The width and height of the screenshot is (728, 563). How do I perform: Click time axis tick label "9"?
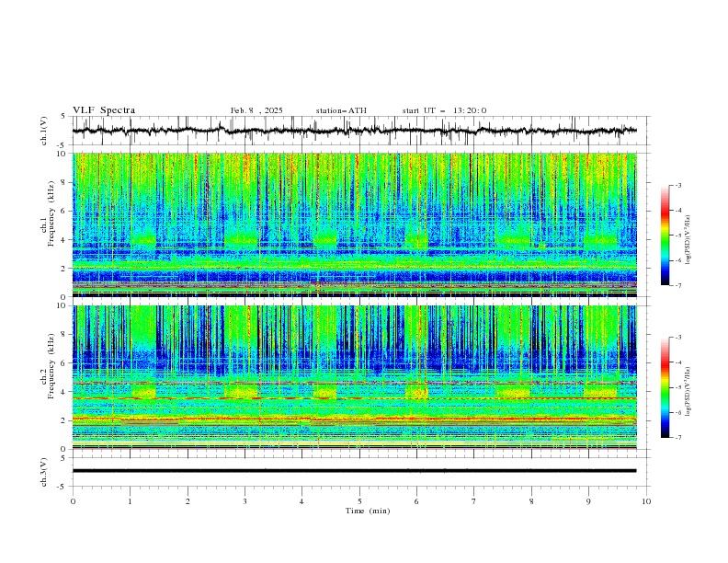point(588,501)
